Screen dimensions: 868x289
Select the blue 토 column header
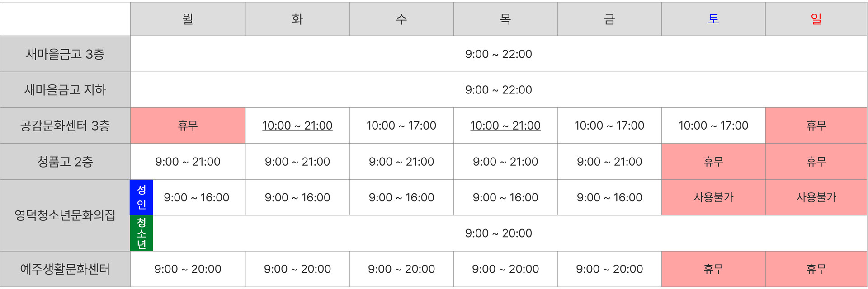[x=713, y=19]
